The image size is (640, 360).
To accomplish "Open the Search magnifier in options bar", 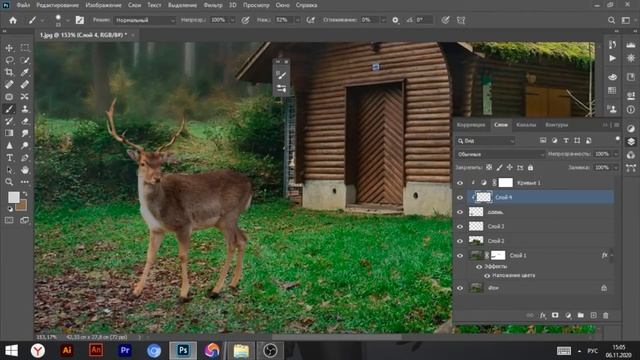I will tap(611, 20).
